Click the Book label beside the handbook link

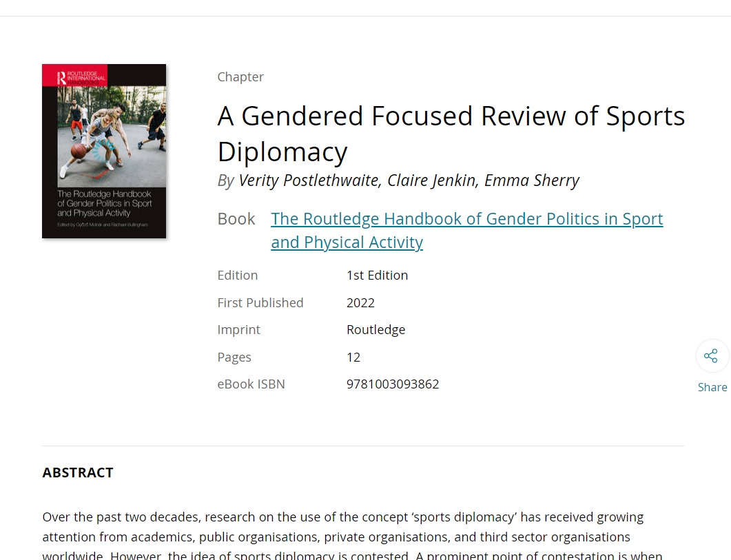(x=236, y=219)
